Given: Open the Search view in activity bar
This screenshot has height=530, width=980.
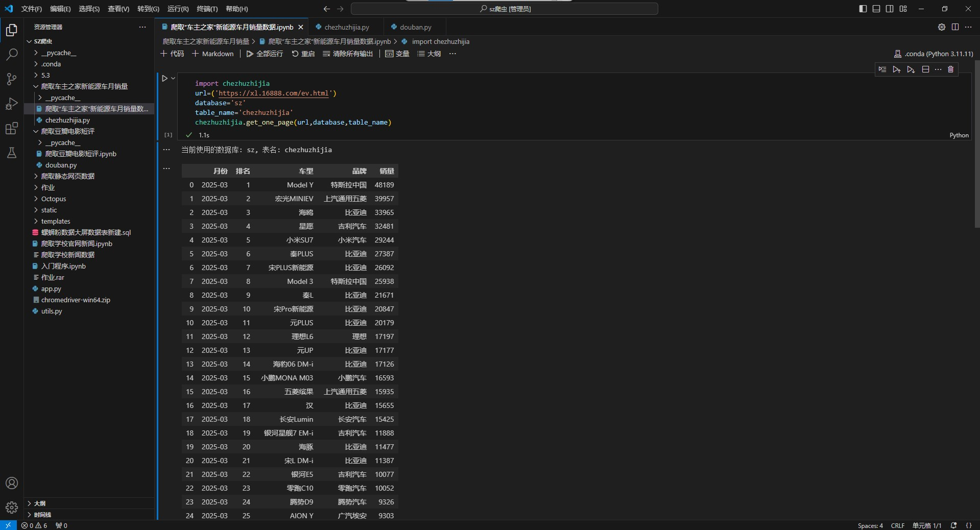Looking at the screenshot, I should 12,54.
